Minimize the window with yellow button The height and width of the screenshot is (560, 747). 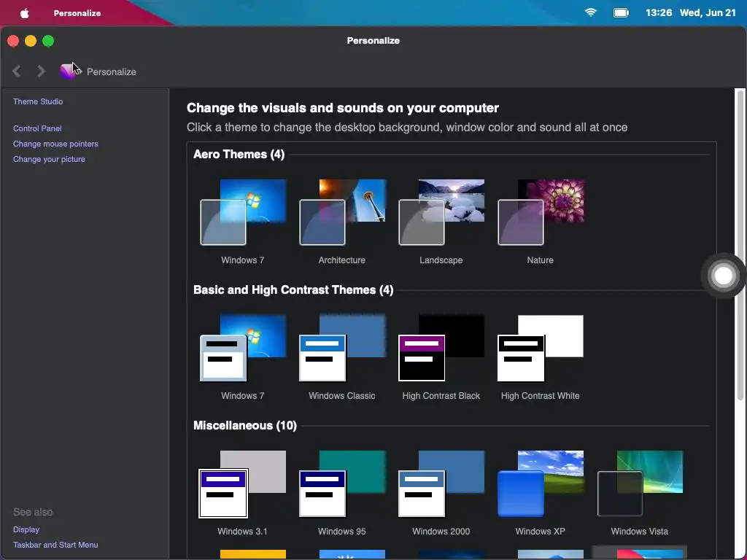[31, 41]
